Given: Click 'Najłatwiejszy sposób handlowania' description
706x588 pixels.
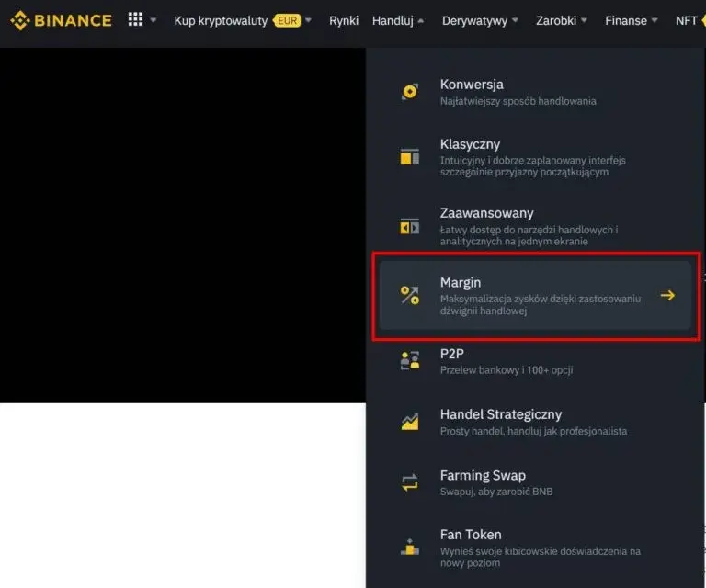Looking at the screenshot, I should 518,101.
